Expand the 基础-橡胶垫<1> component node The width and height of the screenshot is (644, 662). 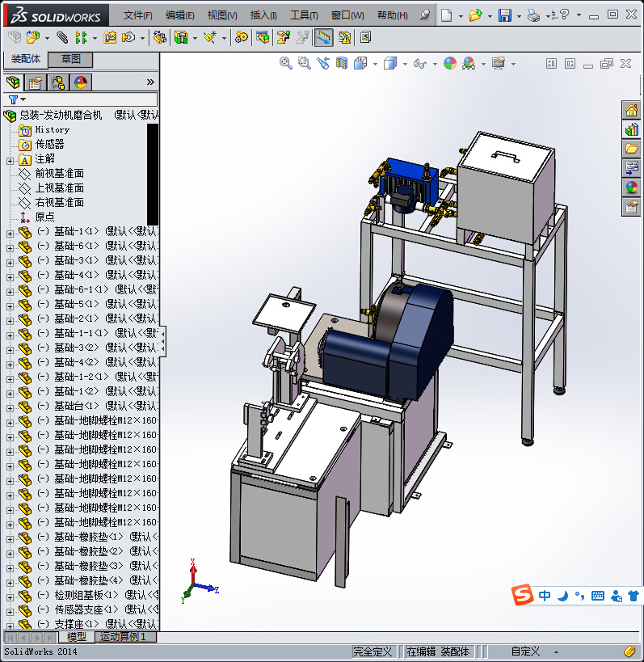[11, 539]
